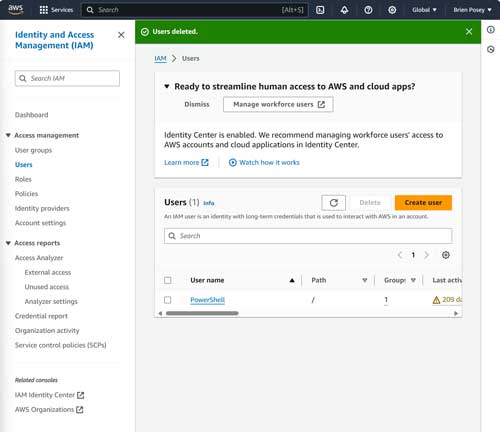This screenshot has height=432, width=500.
Task: Open Credential report in sidebar
Action: tap(41, 316)
